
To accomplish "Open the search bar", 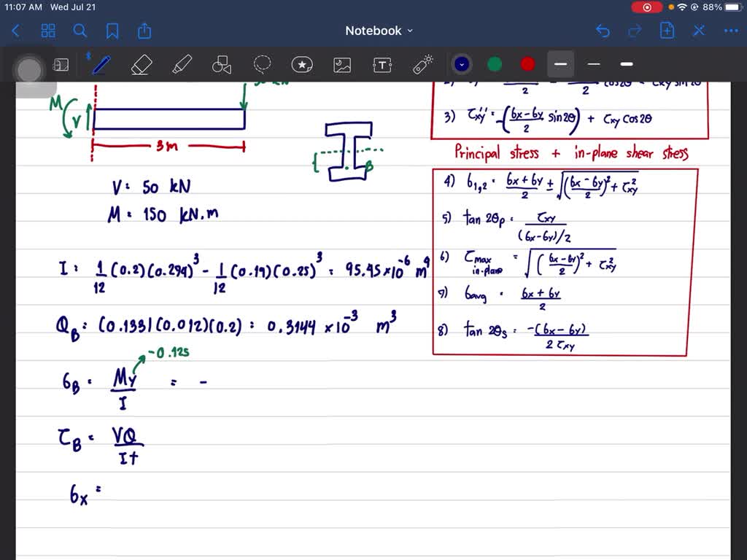I will click(80, 30).
